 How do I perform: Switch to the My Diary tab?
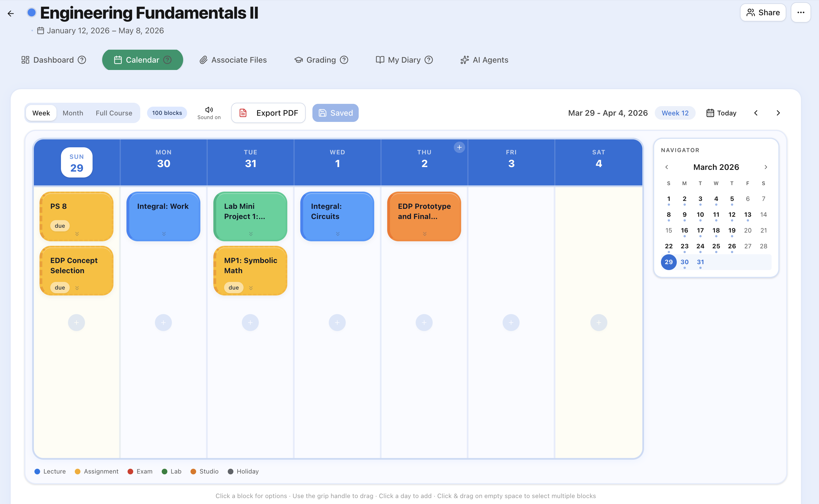pyautogui.click(x=404, y=60)
